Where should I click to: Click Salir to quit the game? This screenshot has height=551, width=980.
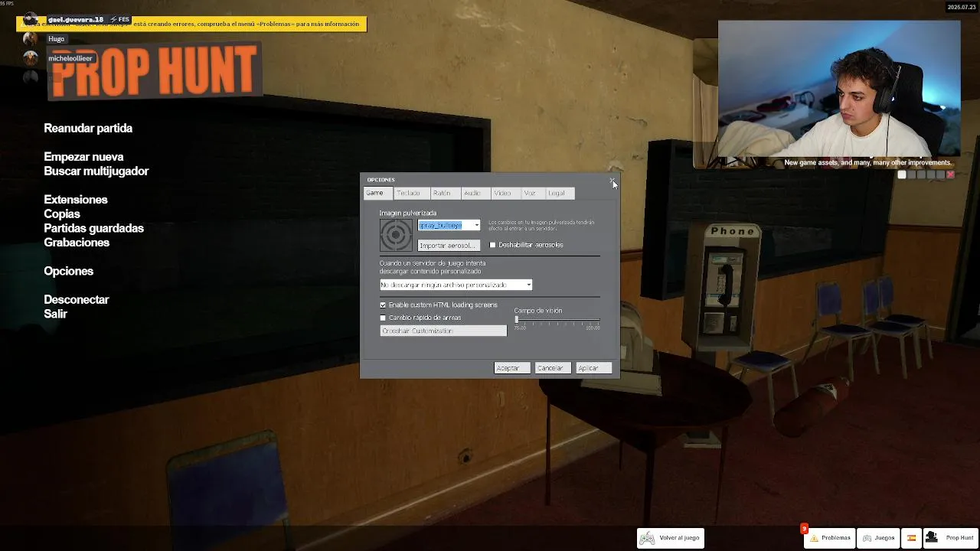click(56, 314)
